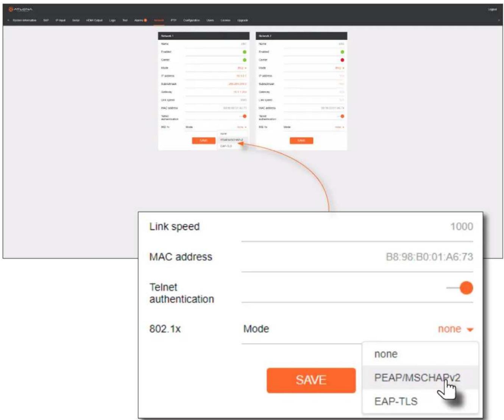Toggle Telnet authentication switch in the magnified callout
This screenshot has height=420, width=504.
pyautogui.click(x=460, y=288)
